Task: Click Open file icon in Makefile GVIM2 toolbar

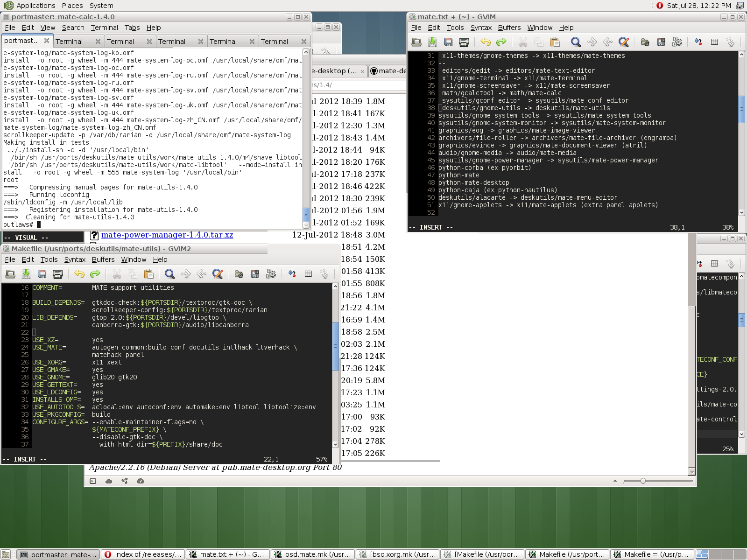Action: (x=10, y=274)
